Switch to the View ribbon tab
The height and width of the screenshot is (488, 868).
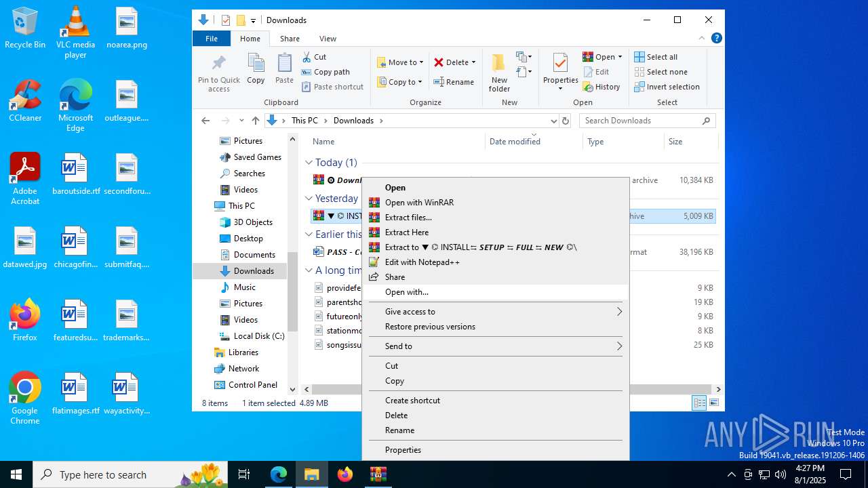(x=328, y=39)
